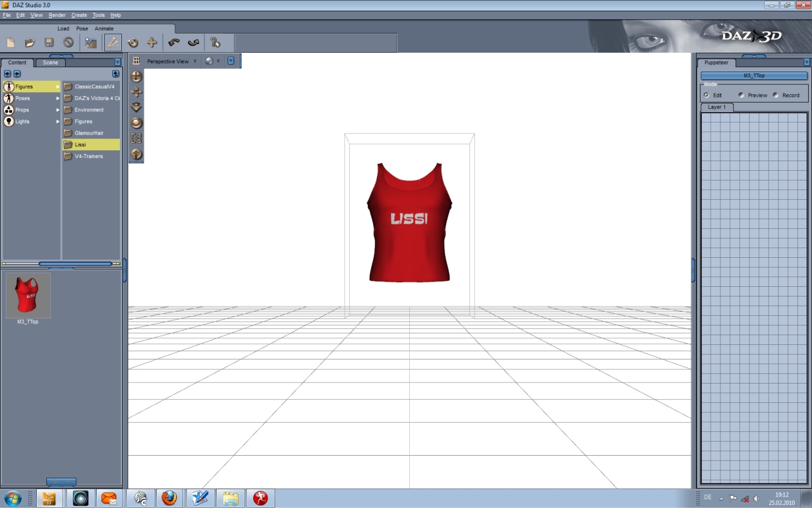Activate the What's This help tool
The width and height of the screenshot is (812, 508).
click(x=215, y=43)
